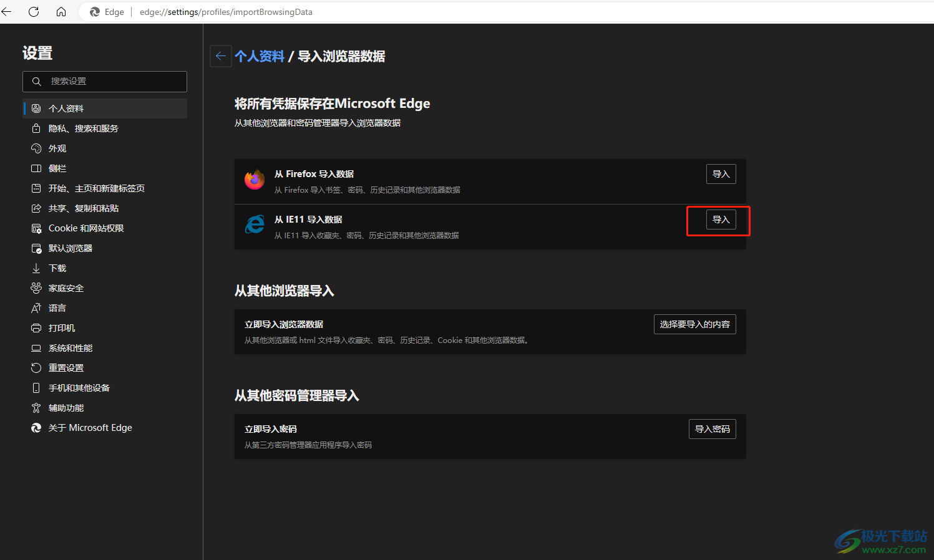The height and width of the screenshot is (560, 934).
Task: Click the 从其他浏览器导入 heading
Action: coord(285,291)
